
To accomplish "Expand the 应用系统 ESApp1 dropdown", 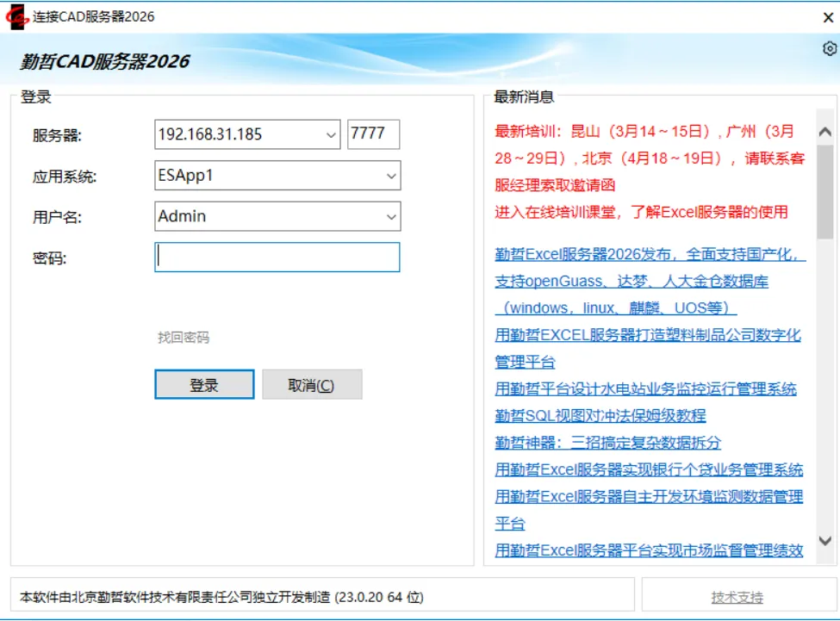I will point(392,176).
